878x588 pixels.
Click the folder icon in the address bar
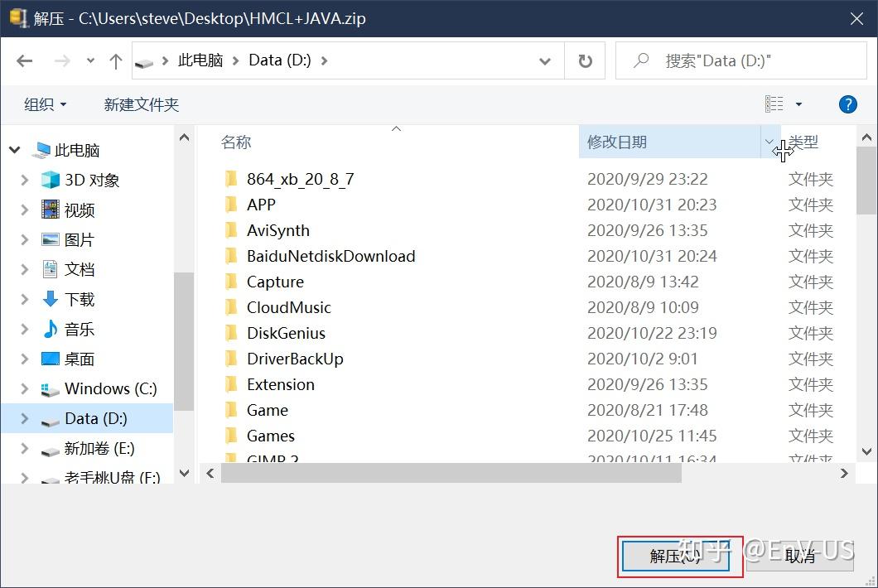146,59
